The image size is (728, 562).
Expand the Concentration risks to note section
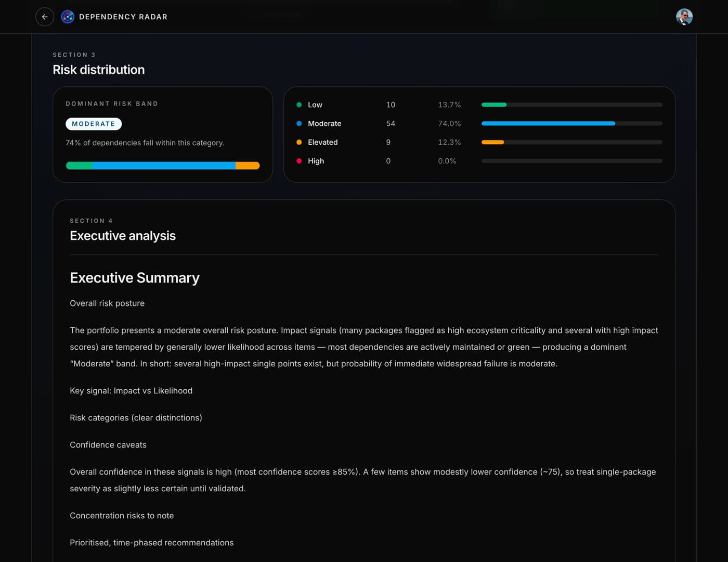(122, 516)
